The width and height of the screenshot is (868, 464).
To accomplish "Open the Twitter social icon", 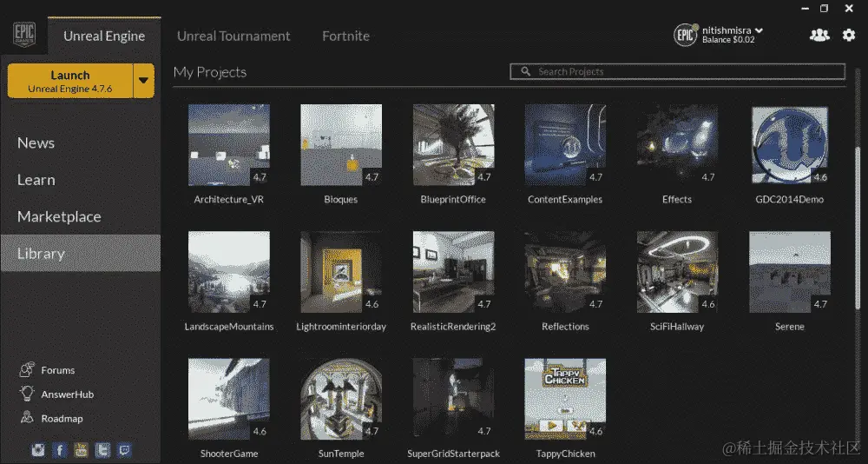I will (102, 449).
